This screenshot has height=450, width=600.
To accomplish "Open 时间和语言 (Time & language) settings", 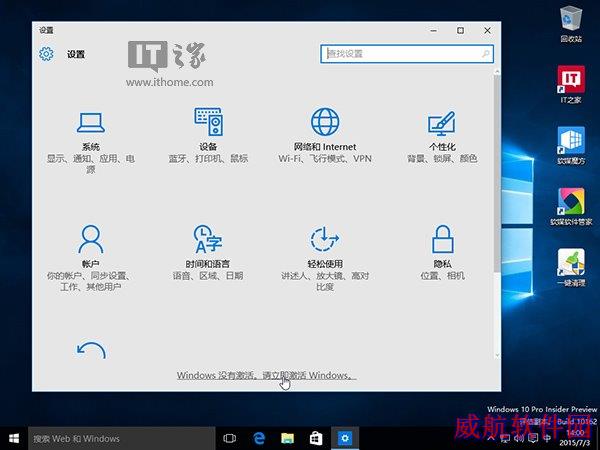I will [208, 253].
